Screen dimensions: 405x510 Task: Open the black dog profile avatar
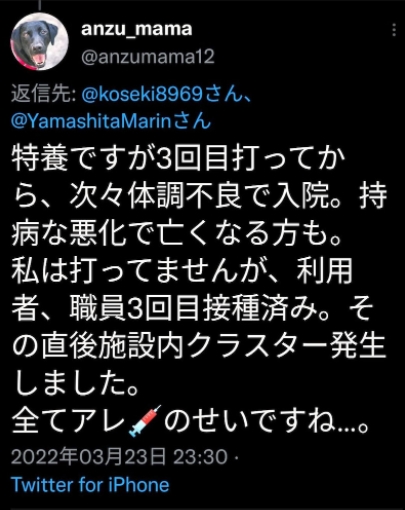(39, 42)
